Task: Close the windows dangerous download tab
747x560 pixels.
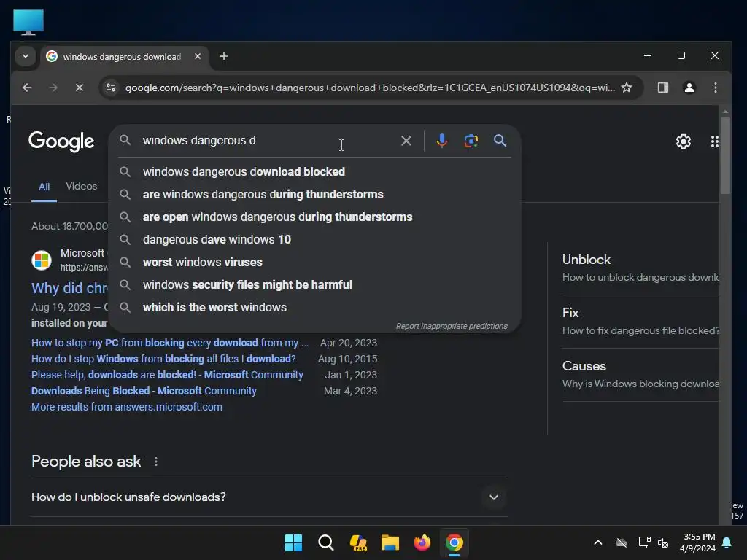Action: (x=197, y=56)
